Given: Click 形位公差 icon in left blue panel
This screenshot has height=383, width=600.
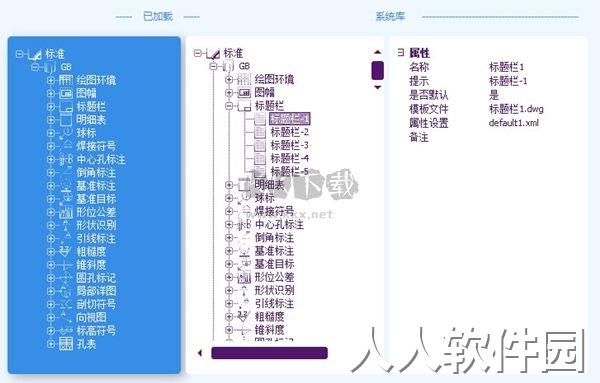Looking at the screenshot, I should point(66,212).
